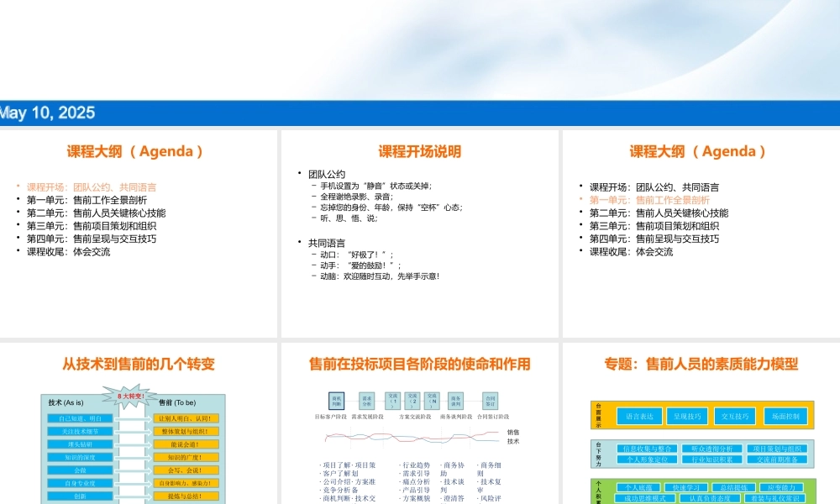840x504 pixels.
Task: Click the 动脑：欢迎随时互动 line
Action: point(380,276)
